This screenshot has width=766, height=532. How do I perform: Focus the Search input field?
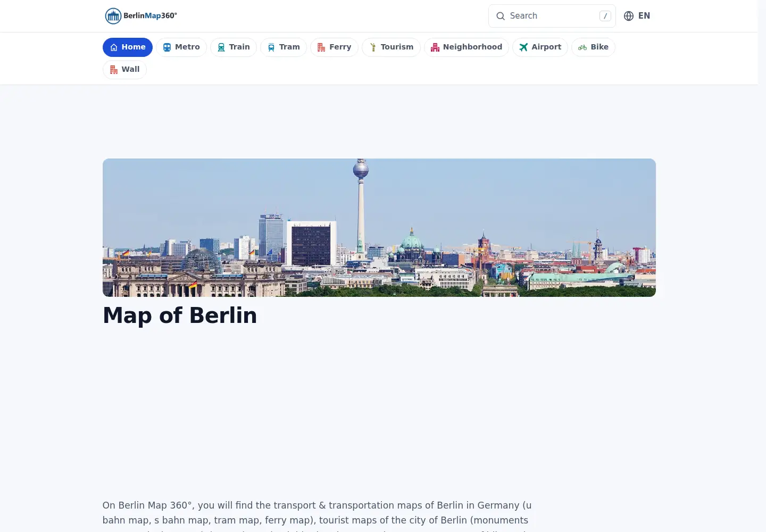pos(552,16)
